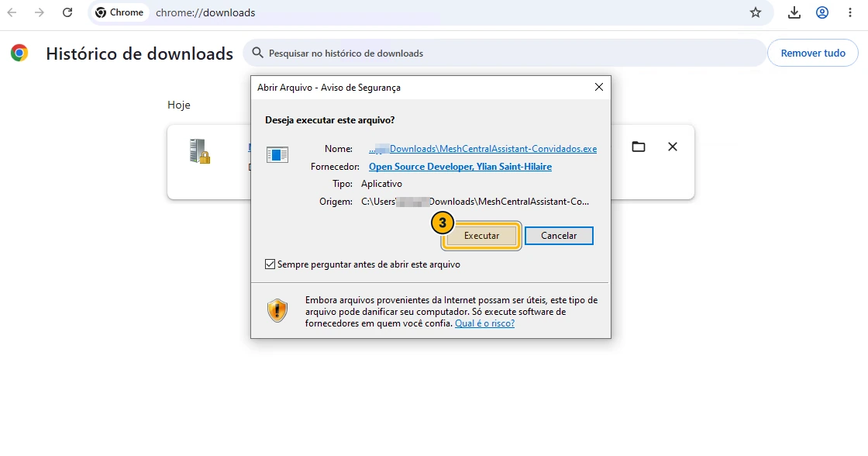
Task: Go back in the browser
Action: [12, 12]
